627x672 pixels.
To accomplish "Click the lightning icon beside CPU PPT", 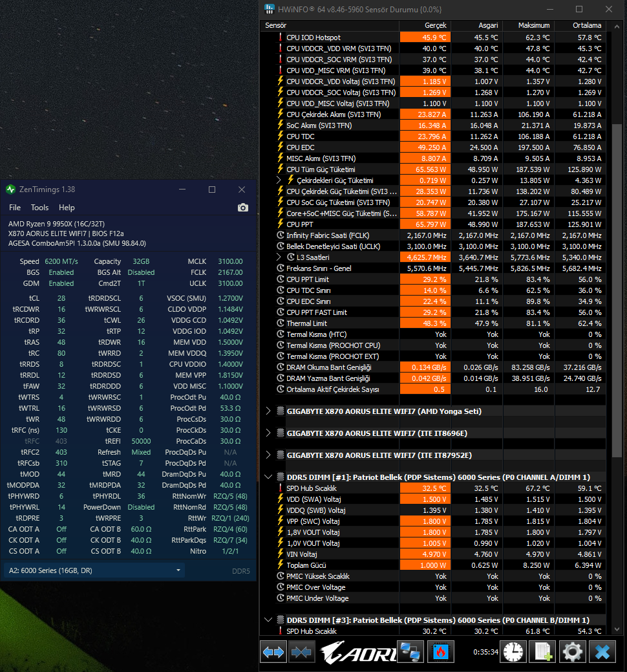I will click(x=281, y=224).
